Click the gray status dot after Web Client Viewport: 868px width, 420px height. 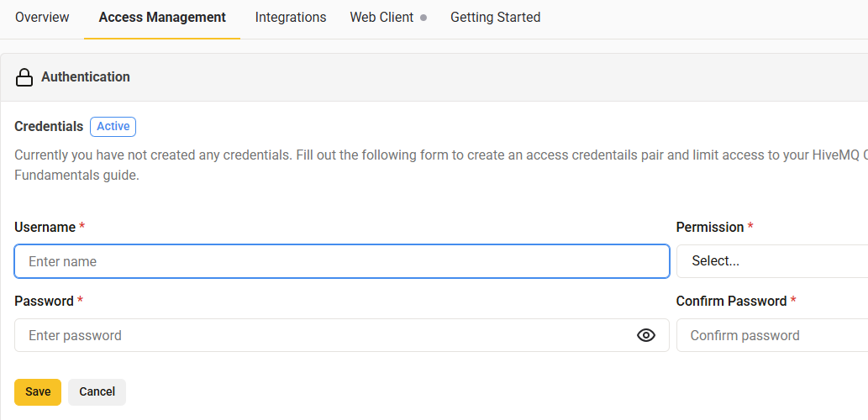pos(423,18)
